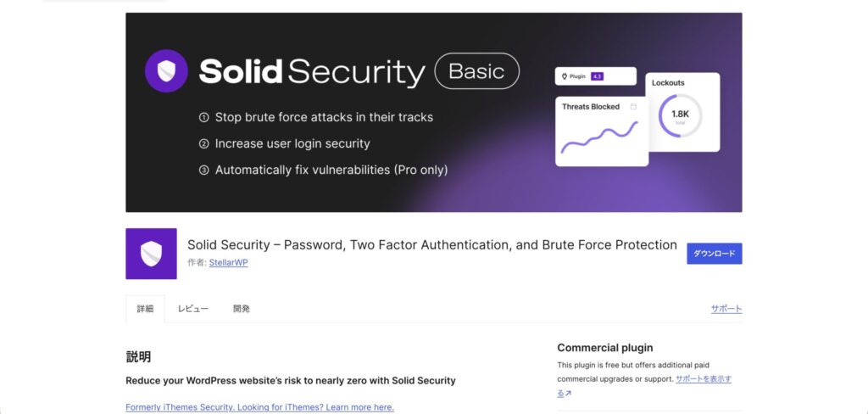
Task: Select the 詳細 tab
Action: tap(145, 309)
